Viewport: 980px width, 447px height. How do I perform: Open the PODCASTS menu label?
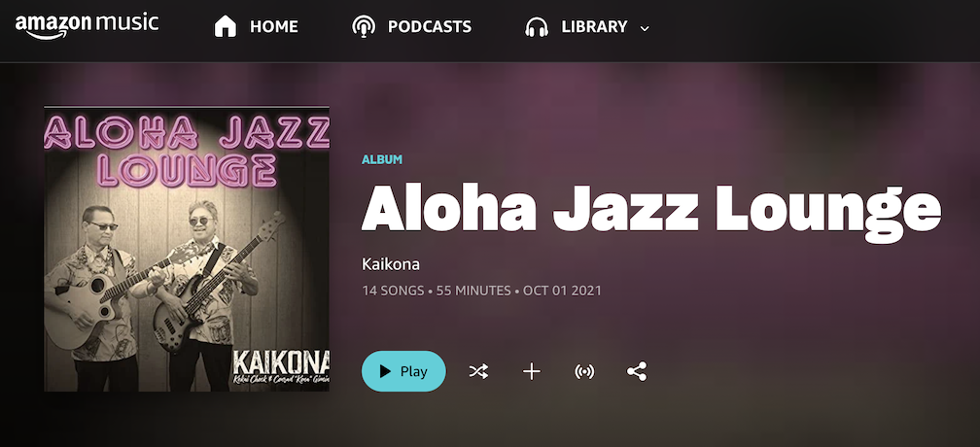click(x=430, y=27)
